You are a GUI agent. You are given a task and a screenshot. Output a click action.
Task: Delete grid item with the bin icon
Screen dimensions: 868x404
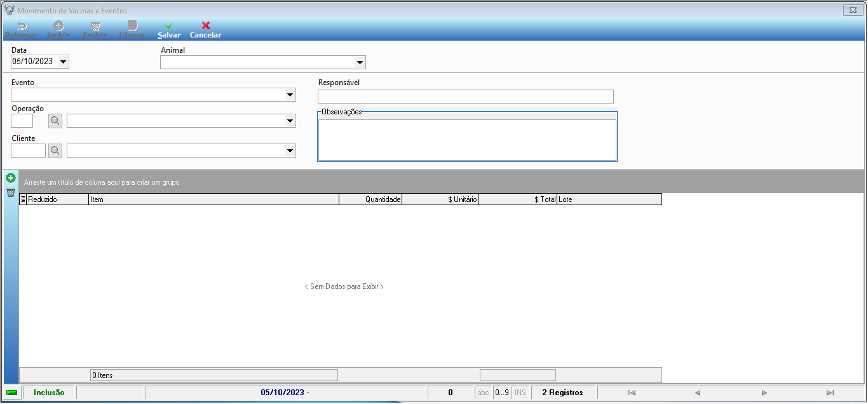click(x=11, y=193)
